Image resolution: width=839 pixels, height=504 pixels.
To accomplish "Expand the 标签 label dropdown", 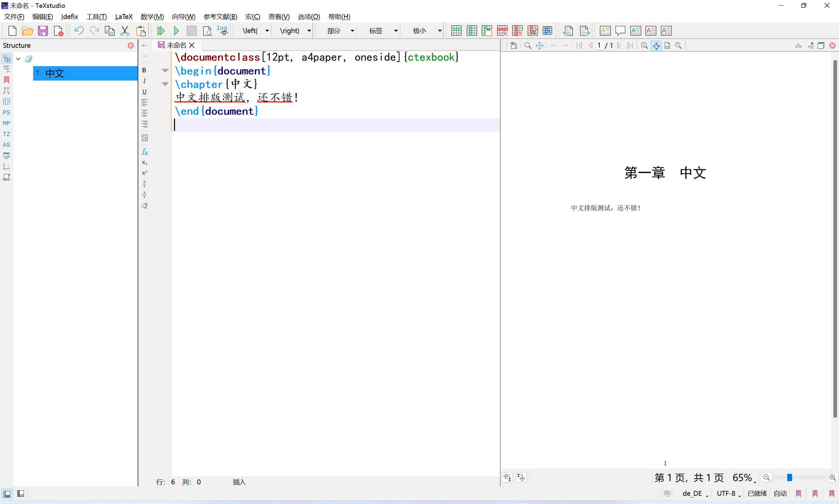I will [x=396, y=31].
